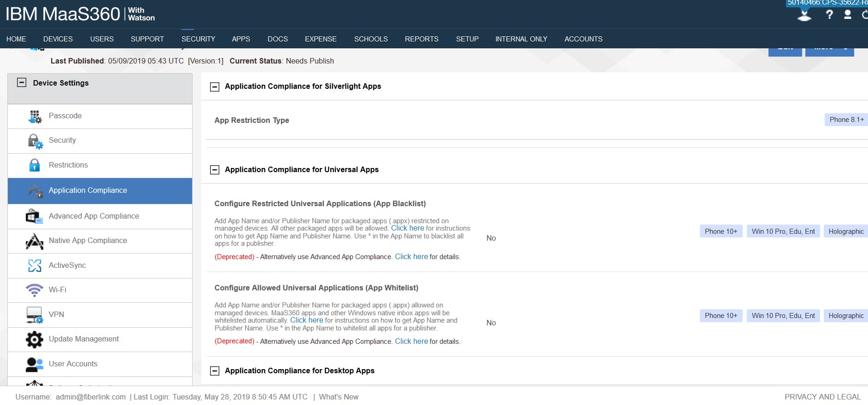Select the SECURITY menu
The height and width of the screenshot is (405, 868).
[x=198, y=39]
